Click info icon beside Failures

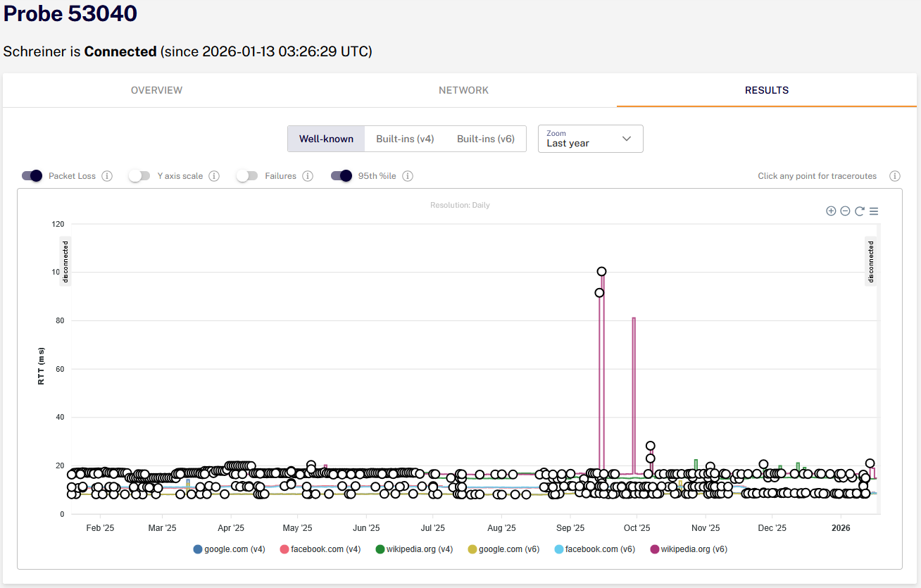pyautogui.click(x=308, y=176)
